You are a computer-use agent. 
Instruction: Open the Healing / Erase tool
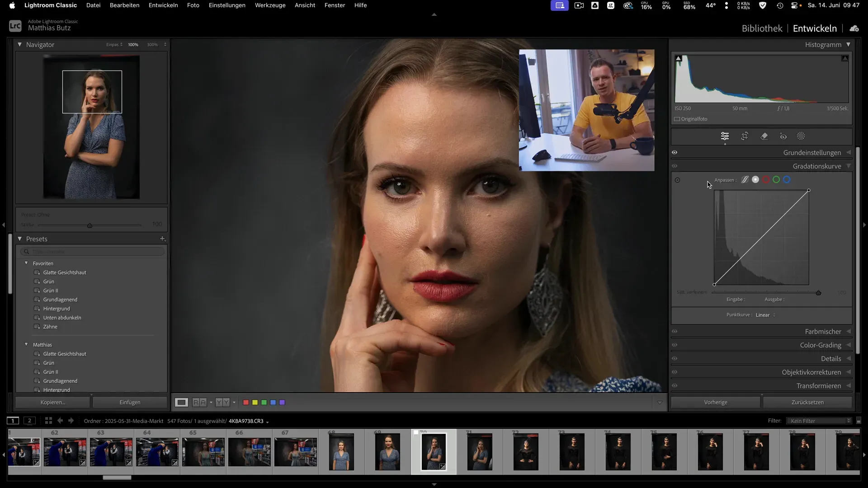coord(764,136)
